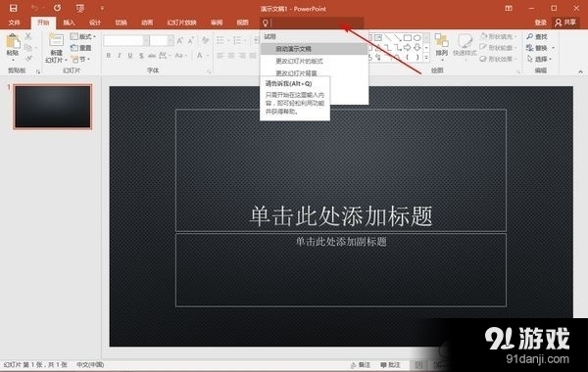The image size is (588, 372).
Task: Open the Customize Quick Access Toolbar arrow
Action: [x=102, y=8]
